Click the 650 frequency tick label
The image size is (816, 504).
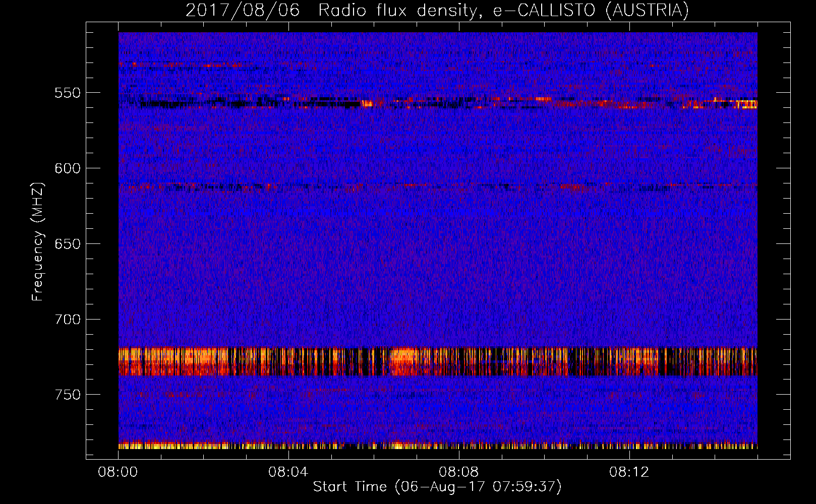coord(68,244)
